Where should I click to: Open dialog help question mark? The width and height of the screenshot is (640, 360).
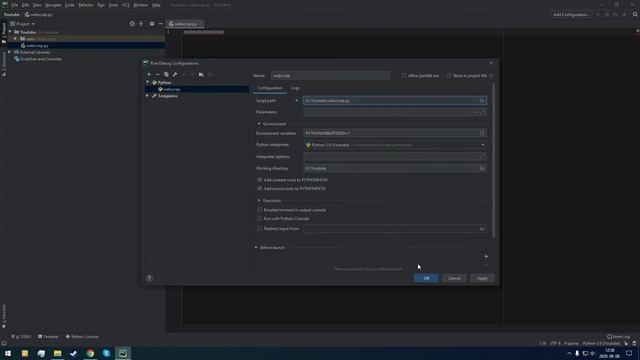click(x=149, y=278)
